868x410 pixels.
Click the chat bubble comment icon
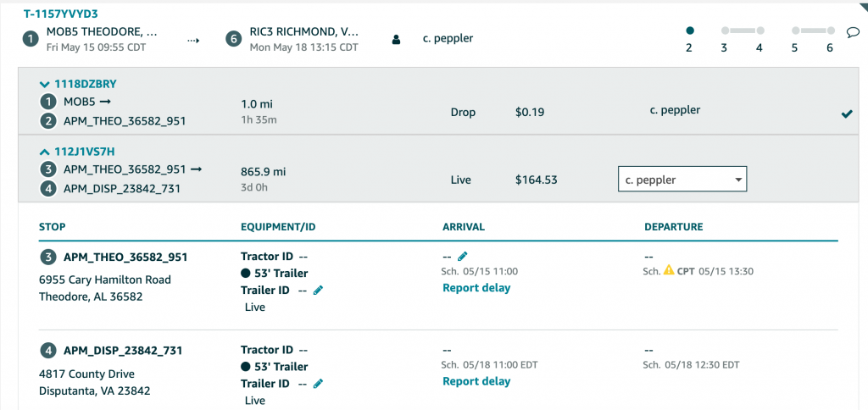point(853,33)
